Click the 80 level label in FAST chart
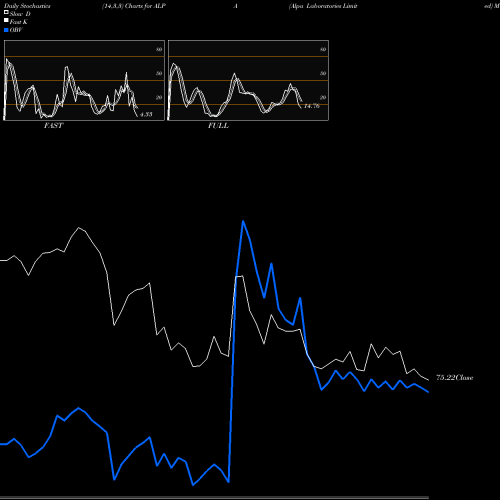500x500 pixels. pos(159,49)
